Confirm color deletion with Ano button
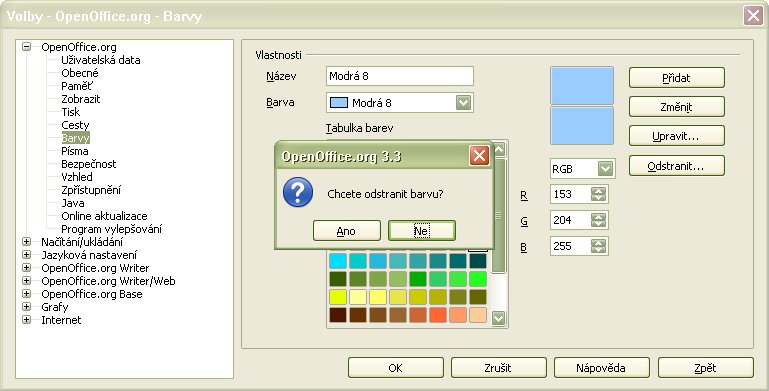Screen dimensions: 769x391 click(x=347, y=231)
